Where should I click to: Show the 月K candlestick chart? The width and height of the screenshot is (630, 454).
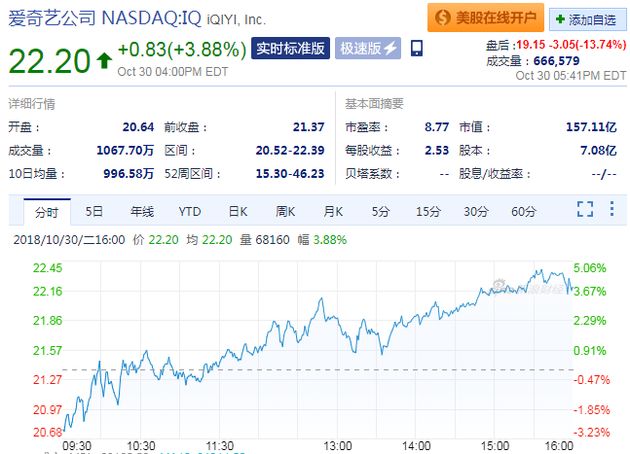pyautogui.click(x=333, y=211)
